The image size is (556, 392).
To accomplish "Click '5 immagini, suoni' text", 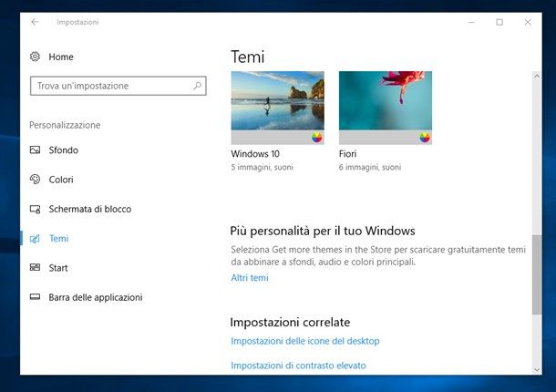I will tap(262, 167).
